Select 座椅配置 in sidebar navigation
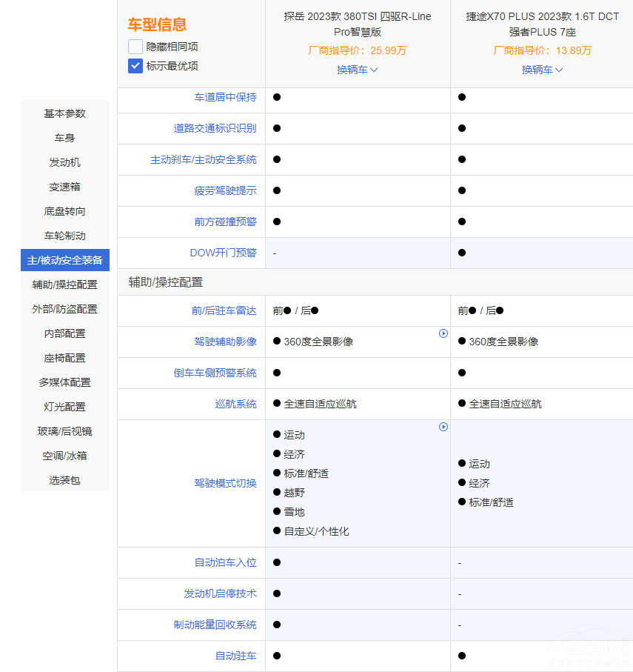 pos(65,358)
